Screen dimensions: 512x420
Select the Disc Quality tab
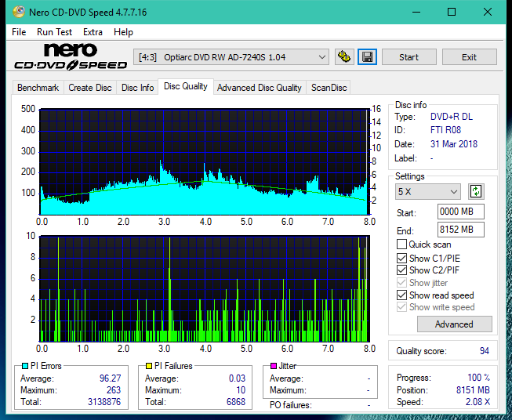[186, 86]
